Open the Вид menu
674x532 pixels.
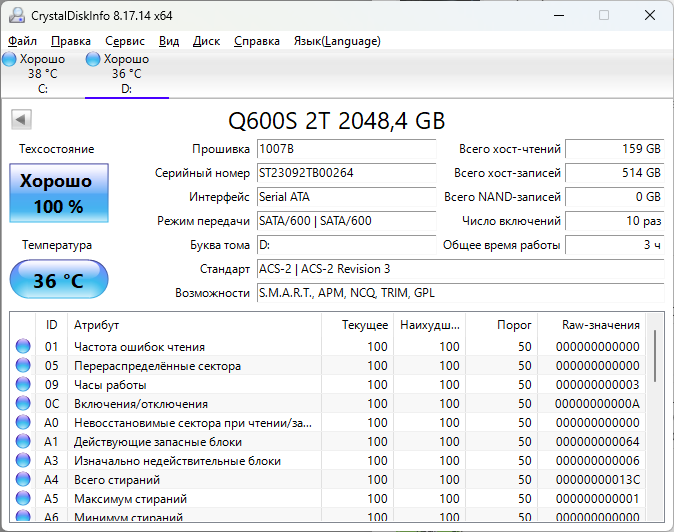(169, 41)
